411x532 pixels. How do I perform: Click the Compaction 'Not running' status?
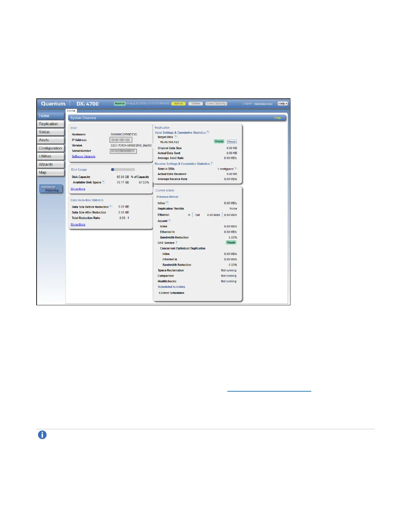click(x=229, y=276)
